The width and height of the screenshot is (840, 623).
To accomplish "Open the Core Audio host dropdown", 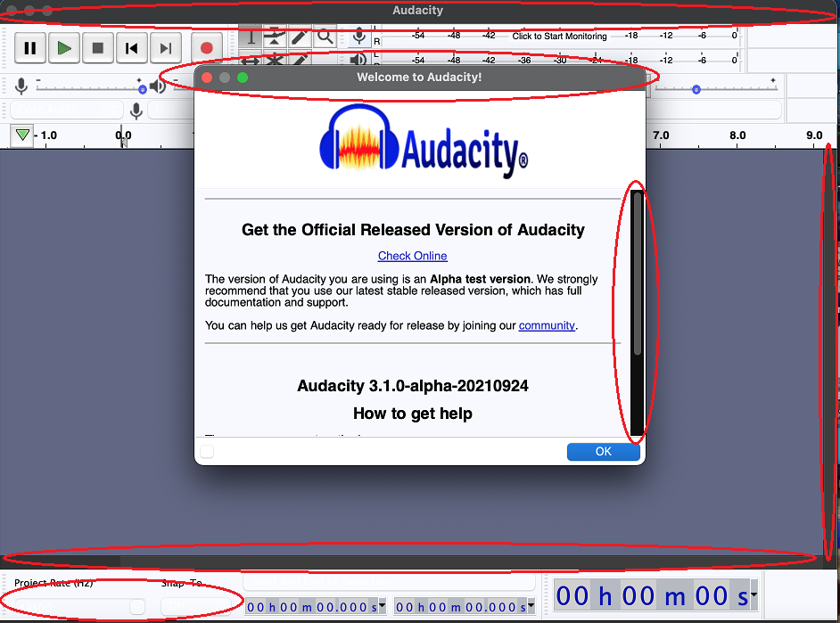I will pos(66,110).
